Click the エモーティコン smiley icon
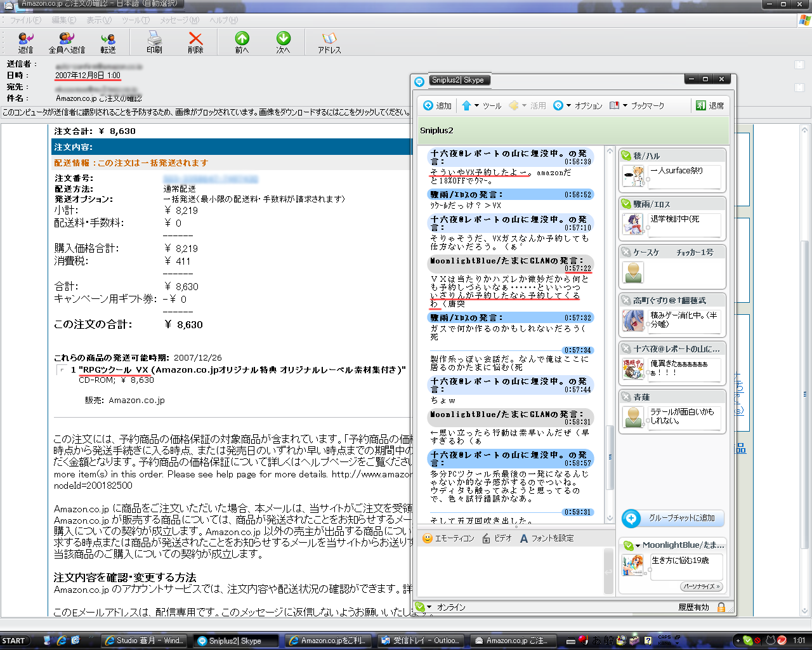This screenshot has height=650, width=812. [428, 538]
